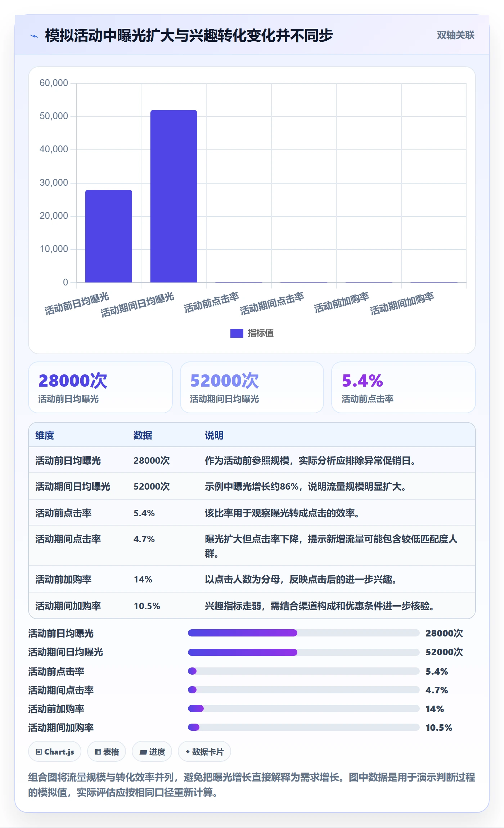Click the 14% table cell
The image size is (504, 828).
point(143,579)
